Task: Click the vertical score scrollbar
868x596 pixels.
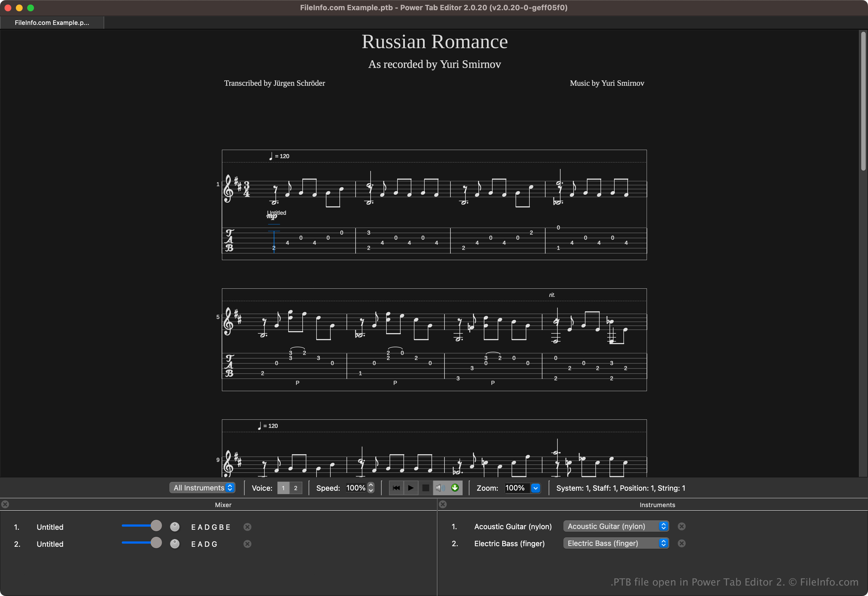Action: [863, 101]
